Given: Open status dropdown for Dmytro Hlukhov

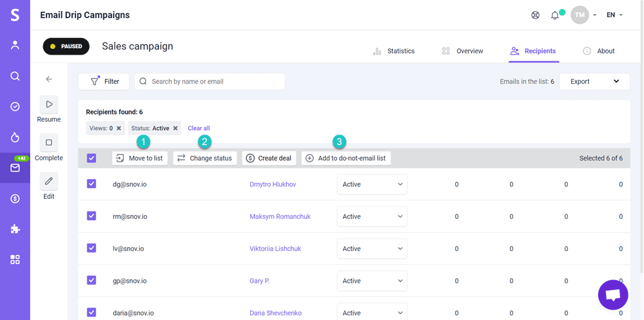Looking at the screenshot, I should (372, 184).
